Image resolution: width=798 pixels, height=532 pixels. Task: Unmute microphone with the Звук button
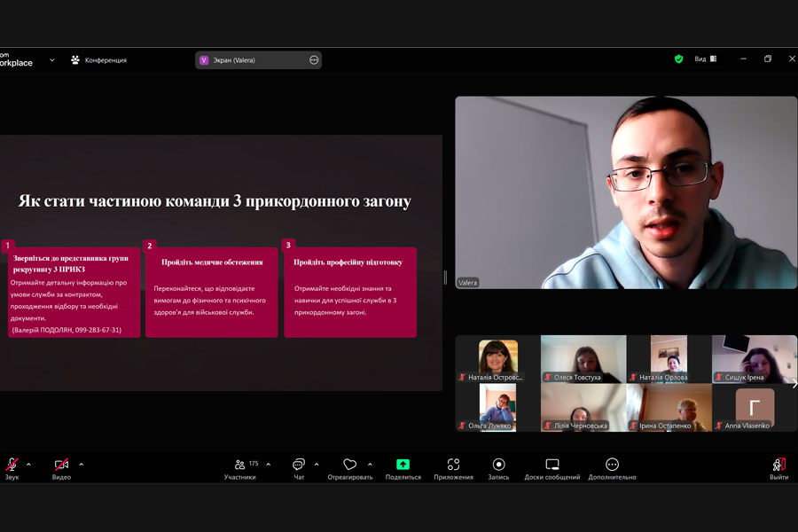12,468
